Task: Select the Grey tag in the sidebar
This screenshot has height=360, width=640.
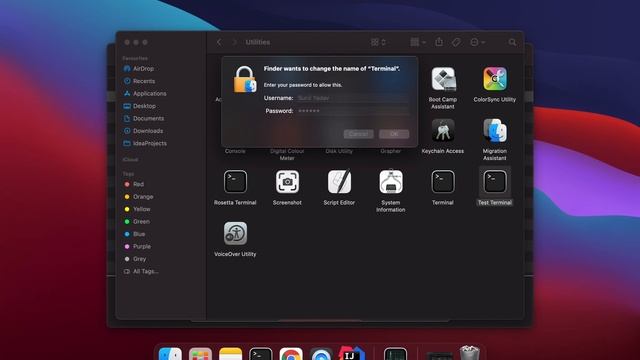Action: tap(135, 259)
